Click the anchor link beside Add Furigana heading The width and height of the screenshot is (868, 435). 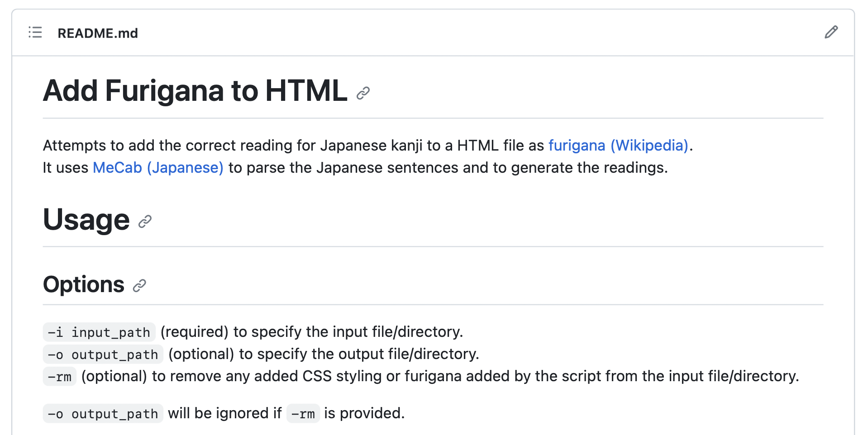pyautogui.click(x=362, y=93)
